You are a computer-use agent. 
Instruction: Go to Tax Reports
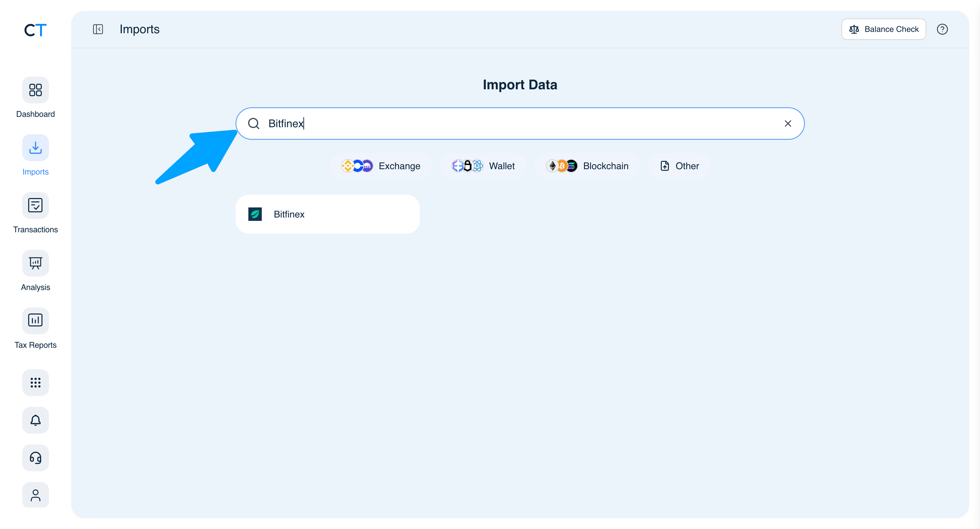[35, 321]
